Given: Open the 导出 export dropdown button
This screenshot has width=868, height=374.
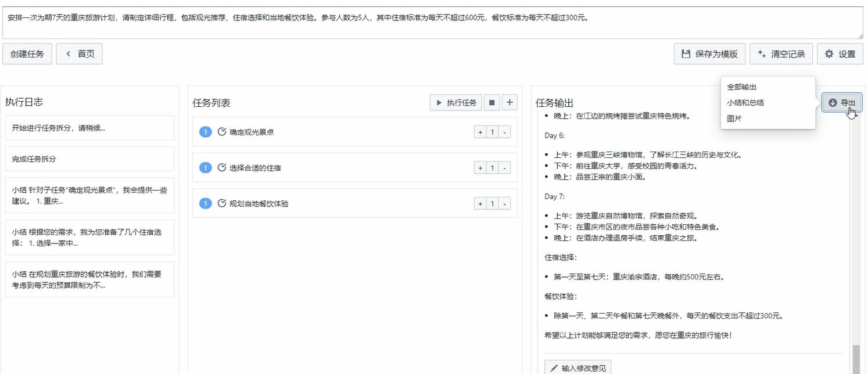Looking at the screenshot, I should coord(842,103).
